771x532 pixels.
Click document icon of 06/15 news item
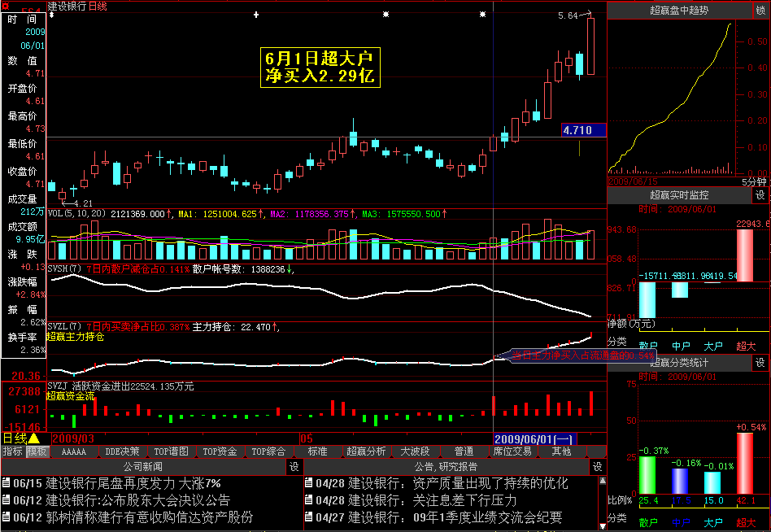coord(6,484)
